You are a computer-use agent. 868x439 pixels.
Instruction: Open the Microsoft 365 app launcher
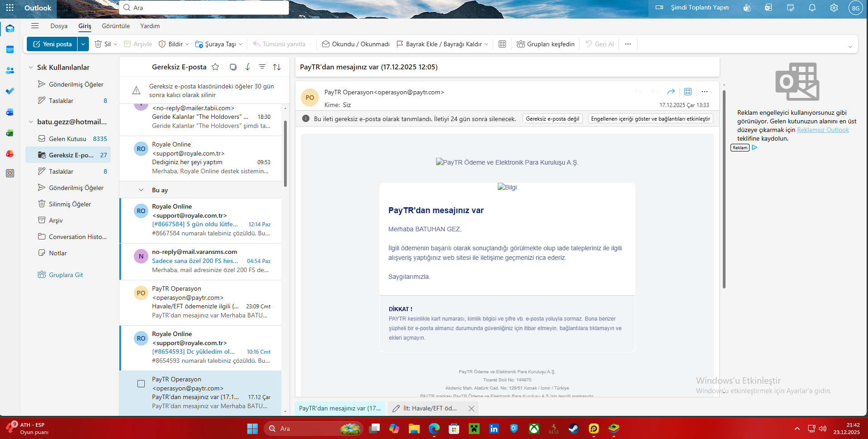click(10, 8)
